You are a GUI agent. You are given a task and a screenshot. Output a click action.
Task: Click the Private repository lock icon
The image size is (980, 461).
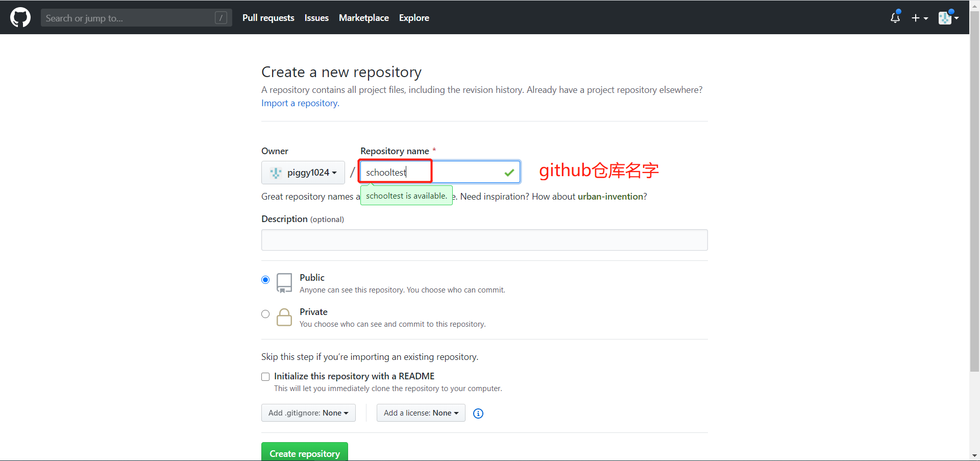(284, 317)
